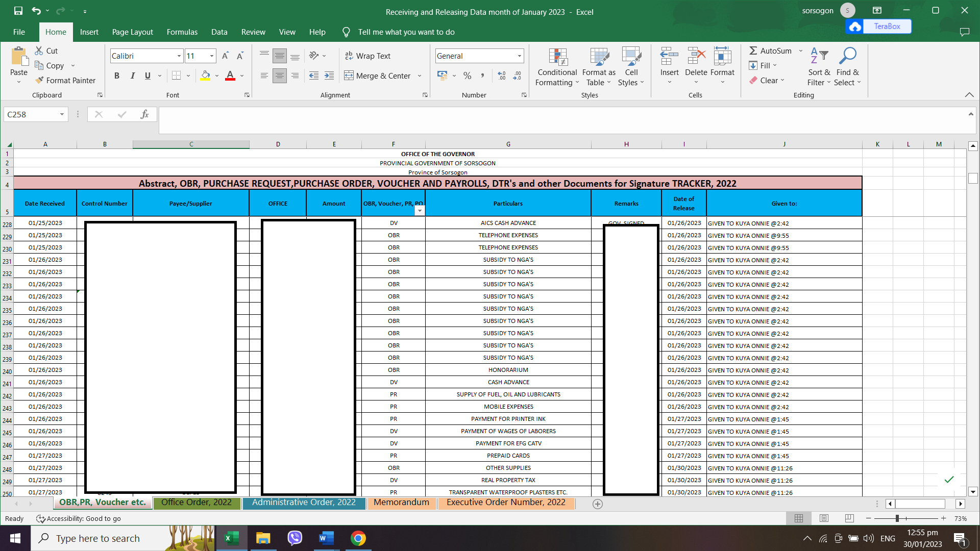The width and height of the screenshot is (980, 551).
Task: Toggle Align Right horizontal alignment
Action: [x=295, y=76]
